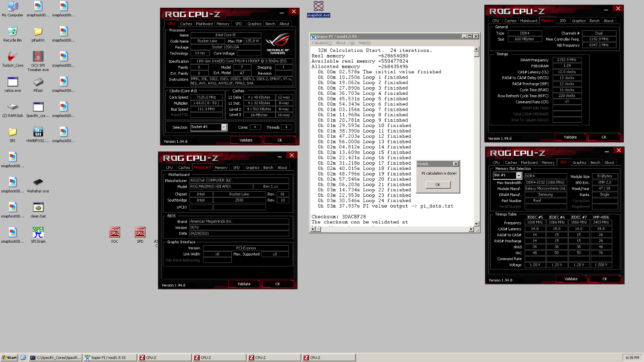The height and width of the screenshot is (362, 644).
Task: Switch to Super PI / mod1.5 XS taskbar button
Action: [110, 357]
